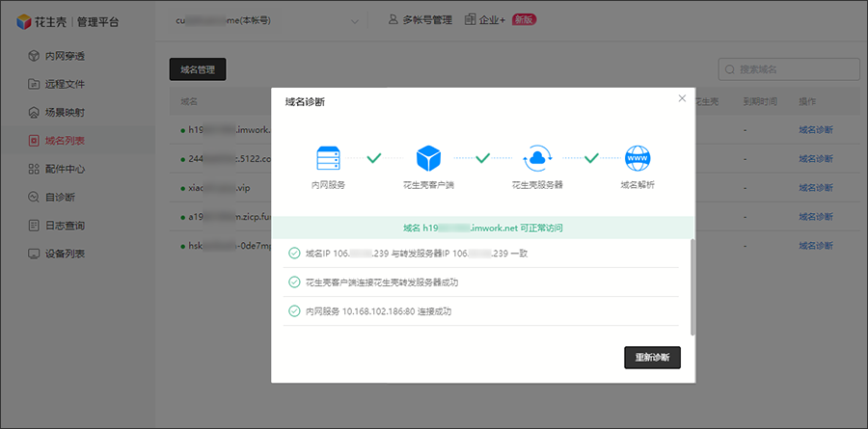Click the 场景映射 icon in sidebar

(x=34, y=113)
